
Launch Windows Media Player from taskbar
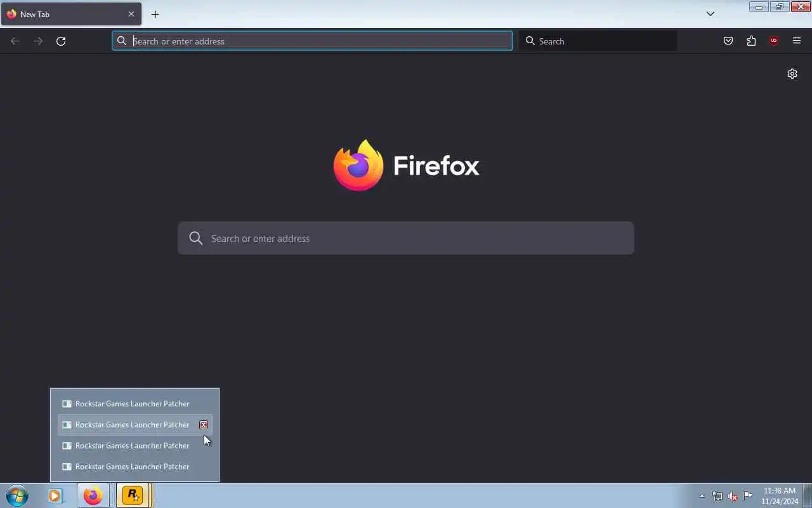pyautogui.click(x=55, y=495)
